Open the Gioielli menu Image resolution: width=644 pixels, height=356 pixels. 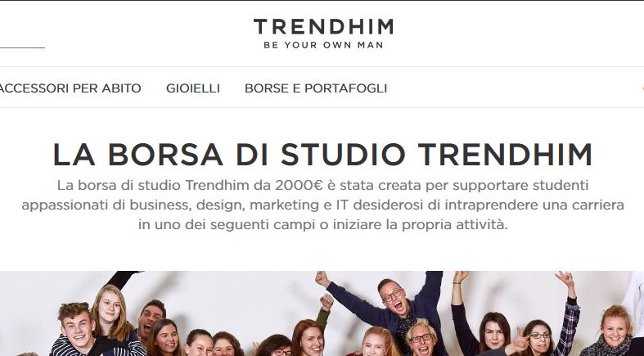193,88
